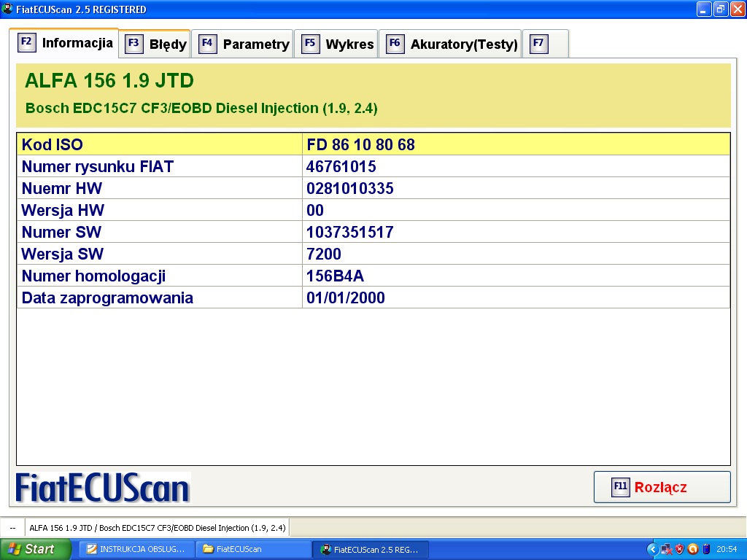Minimize the FiatECUScan window
The image size is (747, 560).
[x=703, y=9]
